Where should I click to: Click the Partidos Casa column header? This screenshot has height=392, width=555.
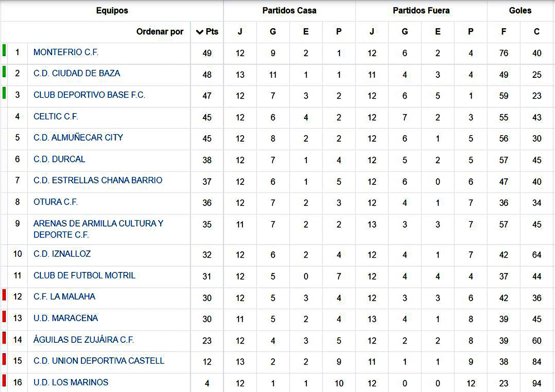click(289, 11)
